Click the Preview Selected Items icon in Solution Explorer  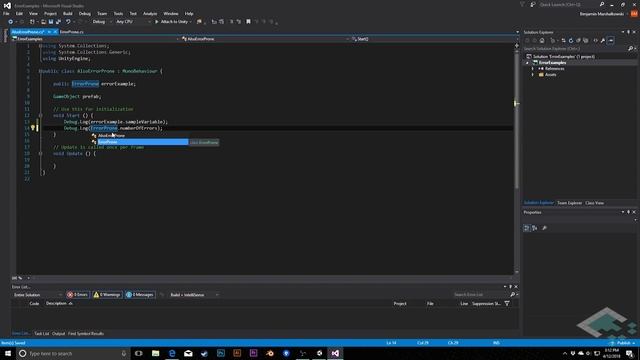tap(611, 40)
